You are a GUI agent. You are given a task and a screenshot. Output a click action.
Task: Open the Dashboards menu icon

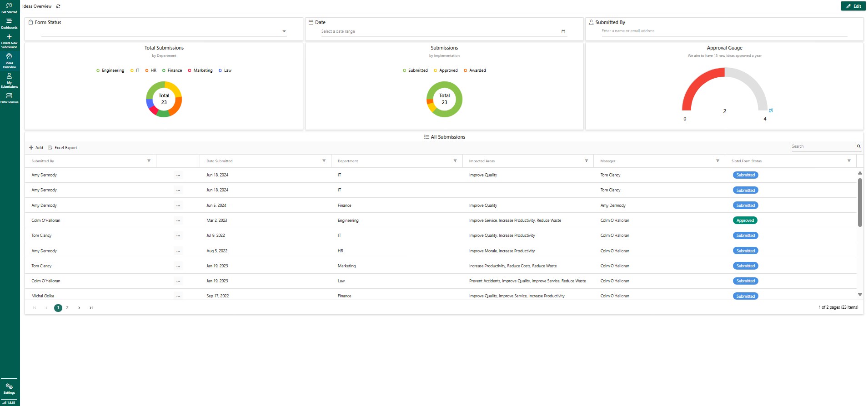[9, 23]
